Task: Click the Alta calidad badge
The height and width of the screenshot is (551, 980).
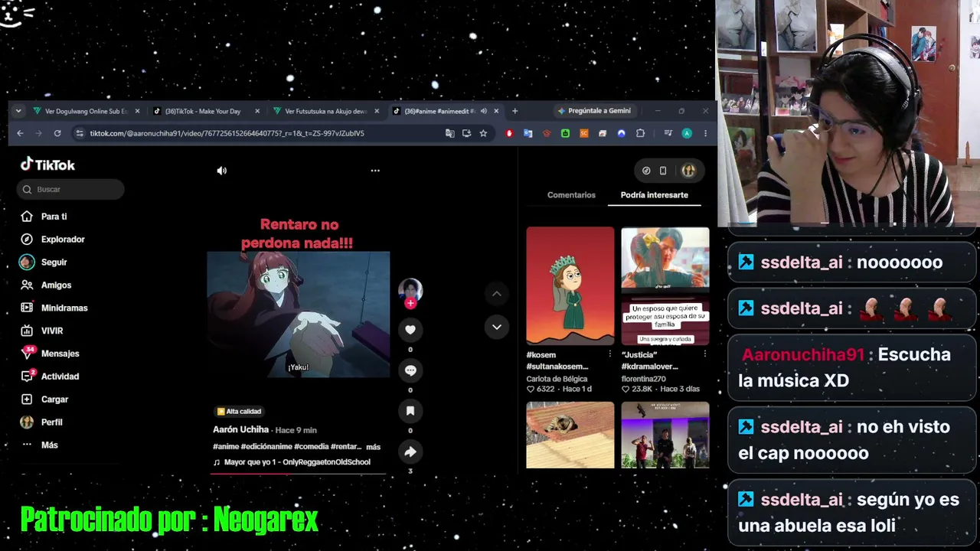Action: (240, 412)
